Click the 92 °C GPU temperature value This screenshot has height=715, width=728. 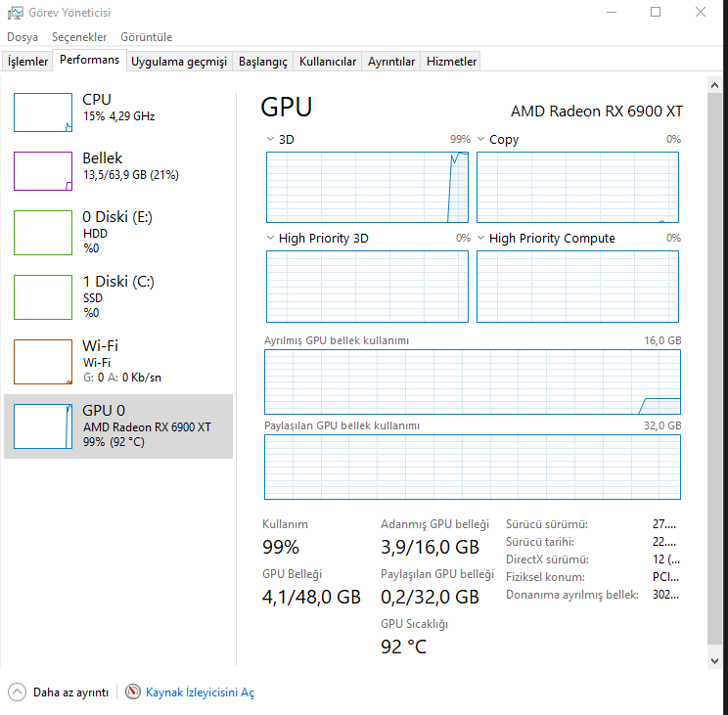pos(403,647)
